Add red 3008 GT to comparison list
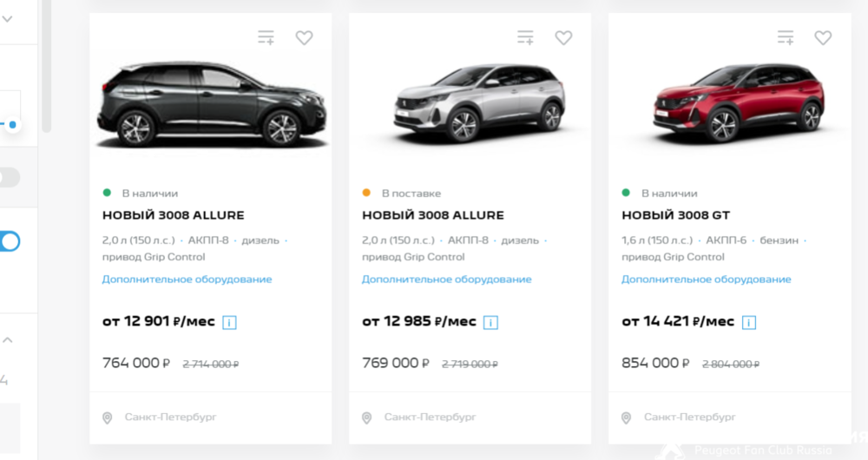The height and width of the screenshot is (460, 868). pyautogui.click(x=786, y=37)
